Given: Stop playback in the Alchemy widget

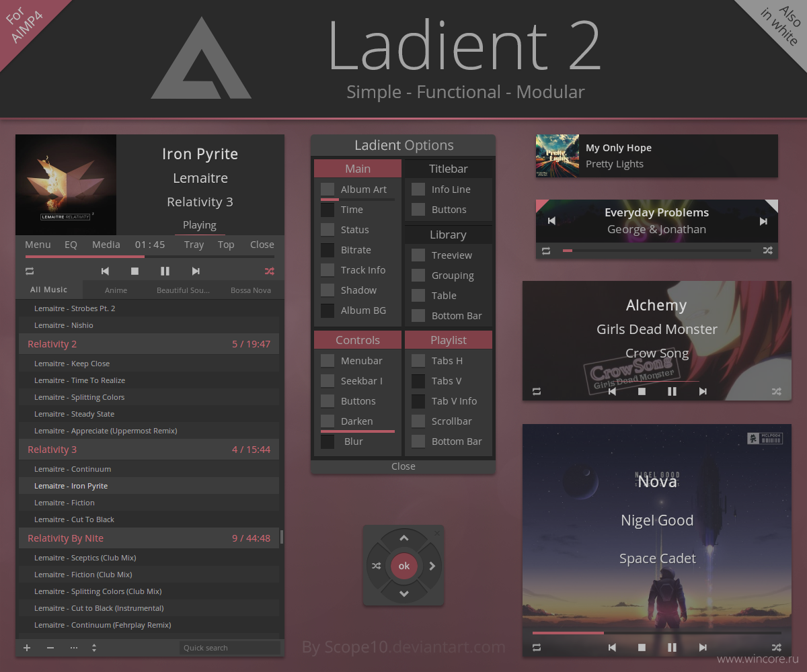Looking at the screenshot, I should [642, 391].
